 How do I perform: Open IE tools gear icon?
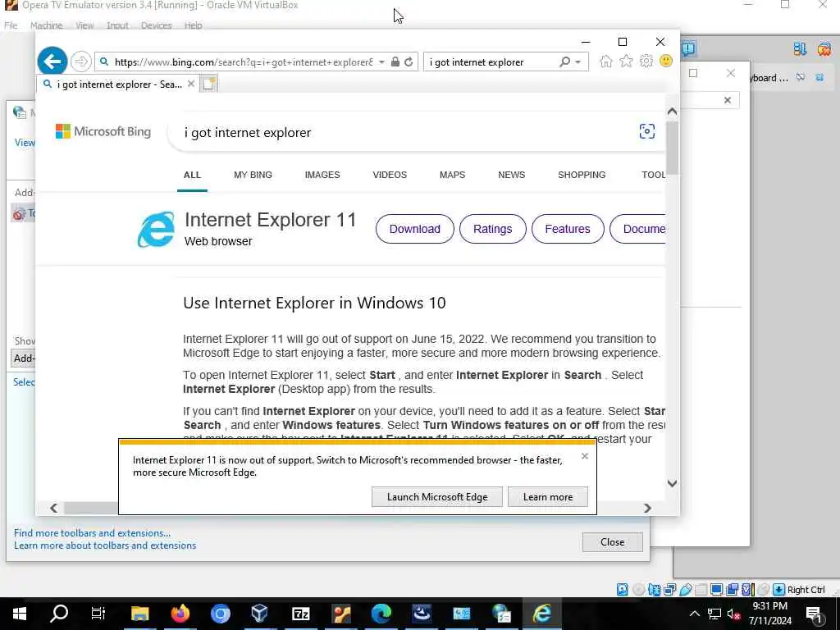click(646, 61)
